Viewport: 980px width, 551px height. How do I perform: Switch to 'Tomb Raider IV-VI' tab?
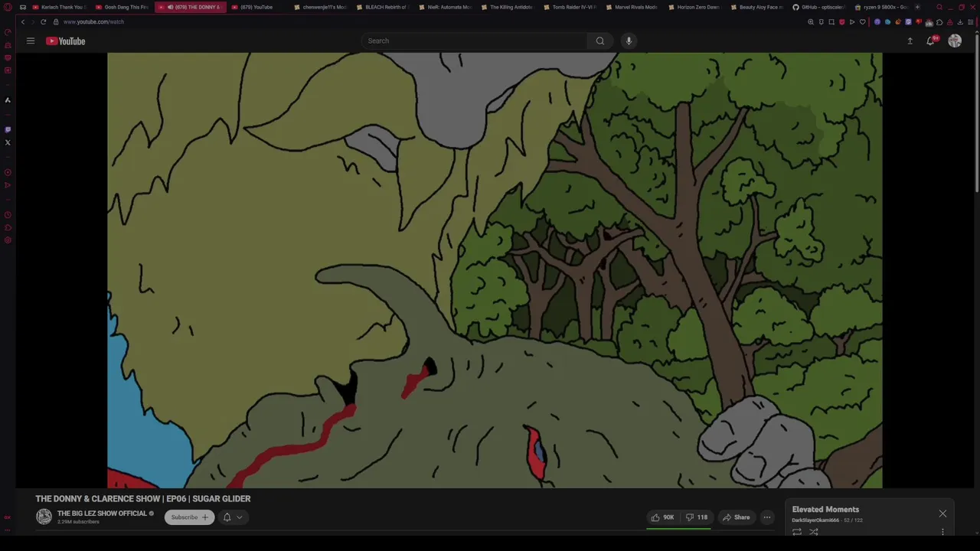pos(571,7)
